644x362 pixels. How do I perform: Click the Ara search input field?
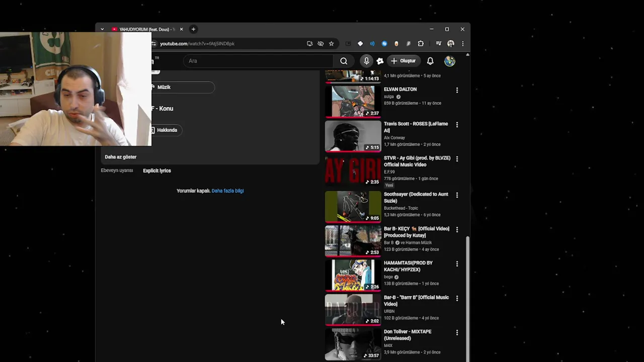(x=258, y=61)
